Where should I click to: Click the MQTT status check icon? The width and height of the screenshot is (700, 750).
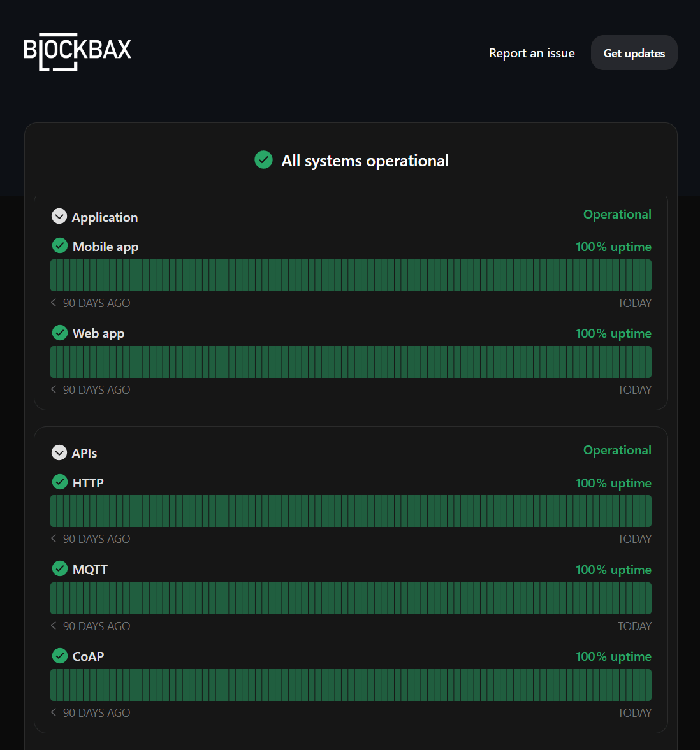(59, 568)
